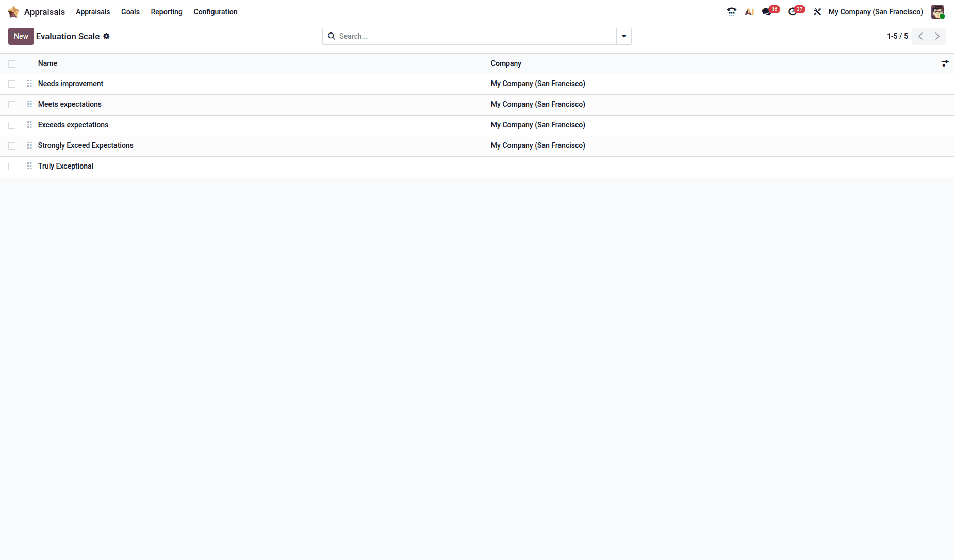Open the Needs improvement record
This screenshot has width=954, height=560.
click(71, 84)
